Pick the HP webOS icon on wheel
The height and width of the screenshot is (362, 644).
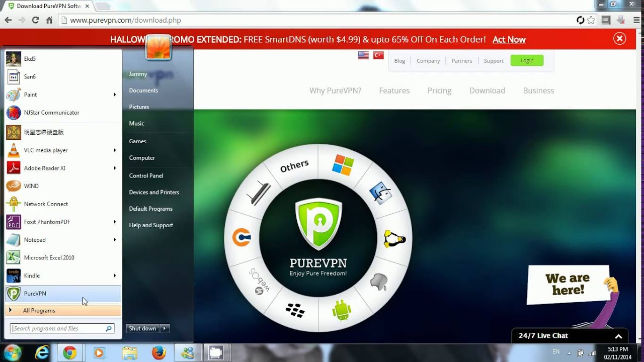point(260,282)
